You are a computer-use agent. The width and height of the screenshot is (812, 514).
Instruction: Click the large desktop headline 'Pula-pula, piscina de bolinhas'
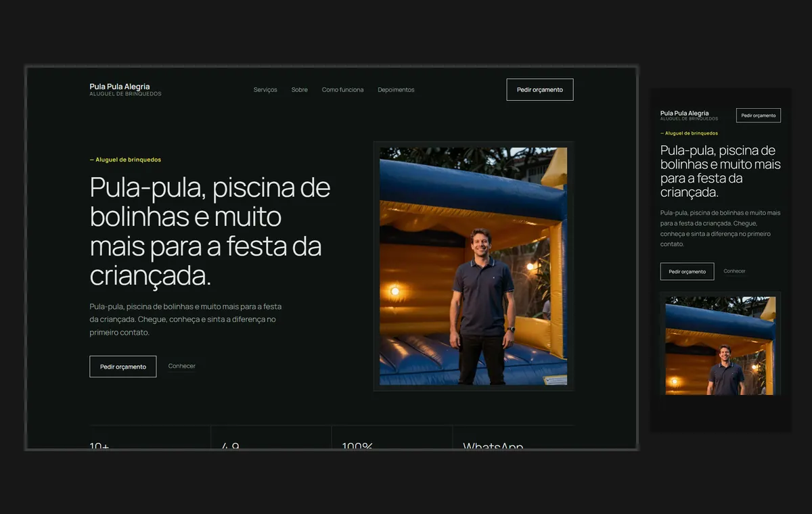coord(210,231)
